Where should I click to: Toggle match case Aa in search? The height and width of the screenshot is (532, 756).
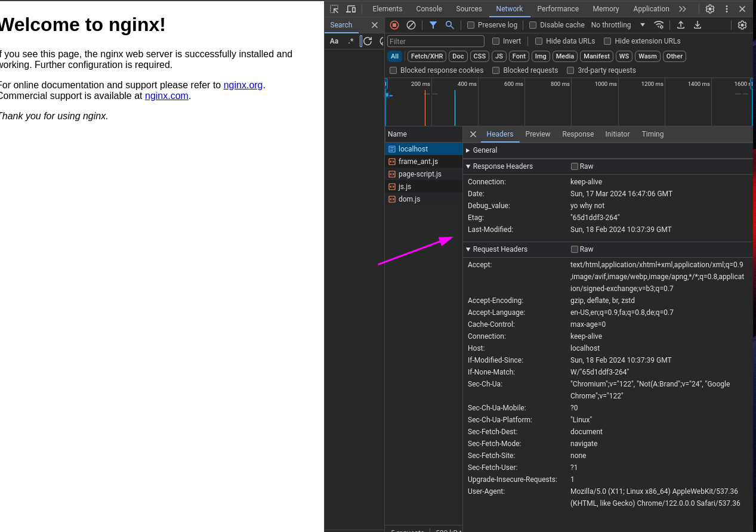click(x=334, y=41)
